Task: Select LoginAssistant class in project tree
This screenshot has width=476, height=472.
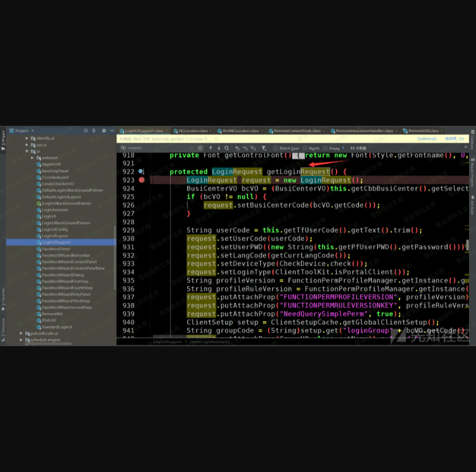Action: point(55,210)
